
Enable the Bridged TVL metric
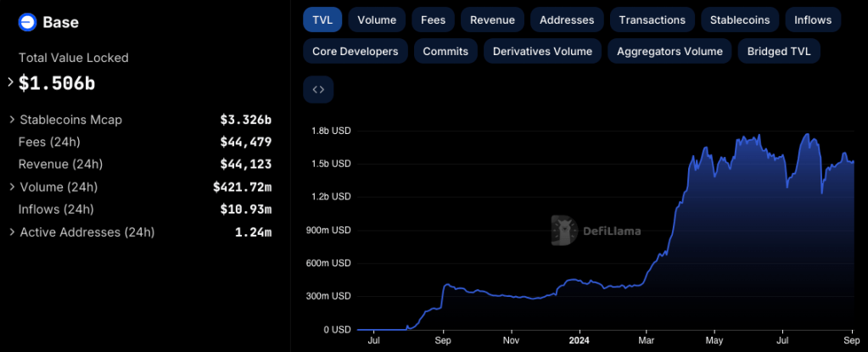tap(779, 51)
